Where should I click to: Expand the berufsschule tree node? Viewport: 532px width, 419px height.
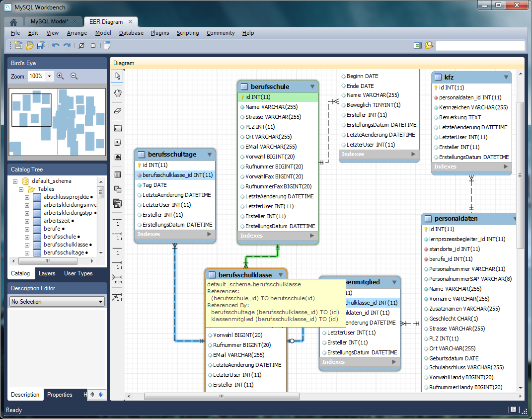(x=27, y=237)
